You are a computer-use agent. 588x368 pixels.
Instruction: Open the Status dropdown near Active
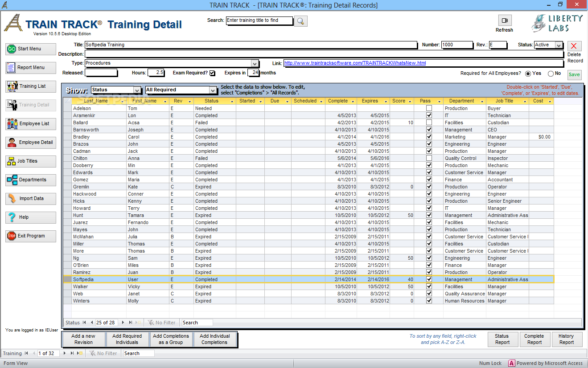tap(559, 45)
